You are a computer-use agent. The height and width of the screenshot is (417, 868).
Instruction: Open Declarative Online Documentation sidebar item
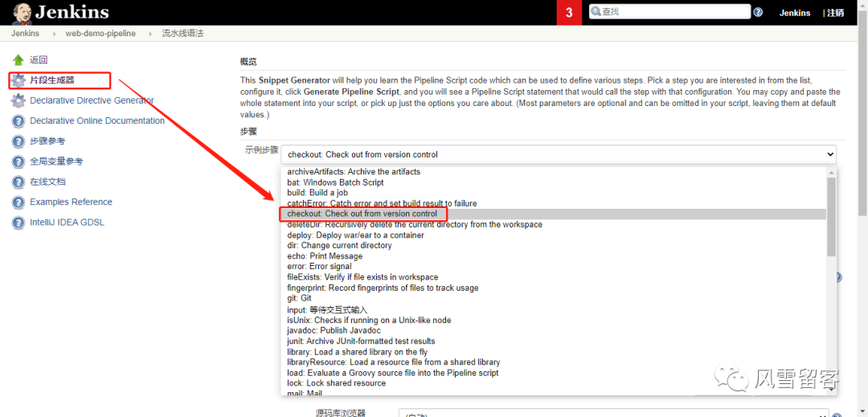[97, 121]
